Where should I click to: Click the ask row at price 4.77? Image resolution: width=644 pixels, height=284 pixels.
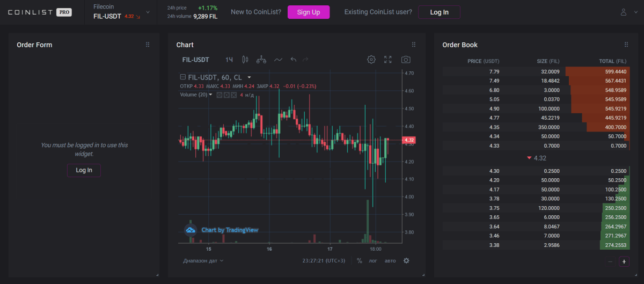536,118
